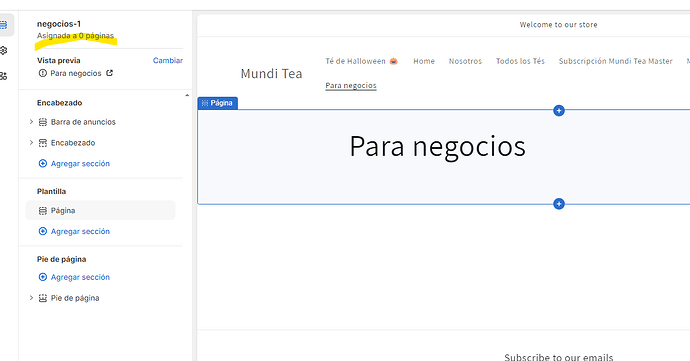This screenshot has width=690, height=361.
Task: Go to Home in store navigation
Action: [424, 61]
